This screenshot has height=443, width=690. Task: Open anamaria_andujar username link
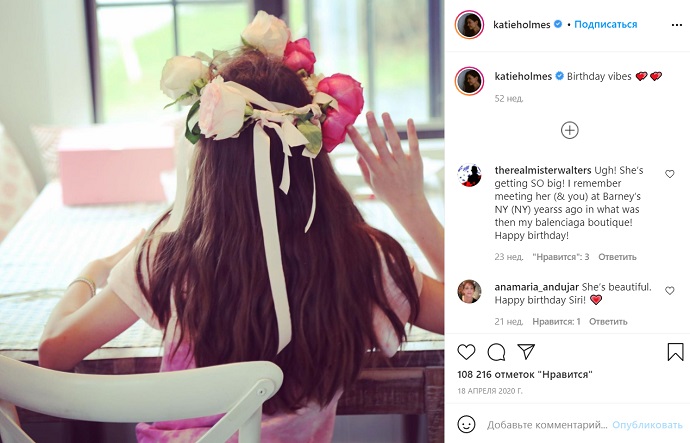pyautogui.click(x=536, y=287)
